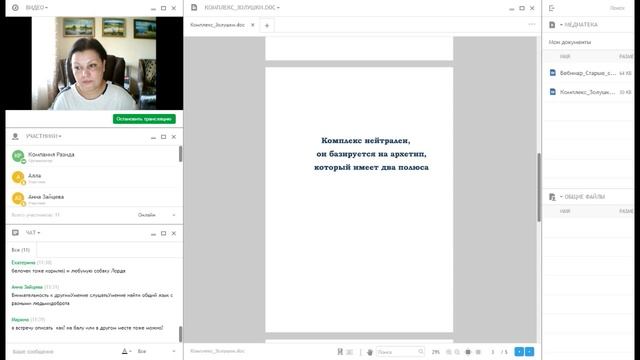Add a new document tab with plus
Viewport: 640px width, 360px height.
267,25
